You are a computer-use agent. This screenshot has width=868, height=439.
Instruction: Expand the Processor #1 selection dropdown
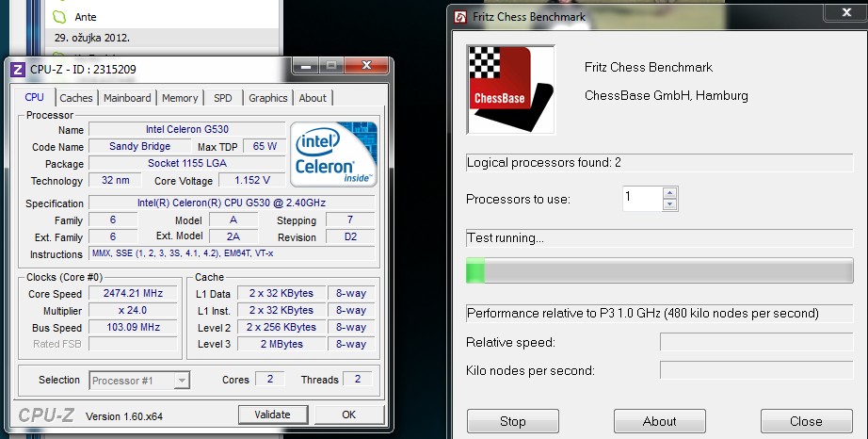tap(182, 381)
